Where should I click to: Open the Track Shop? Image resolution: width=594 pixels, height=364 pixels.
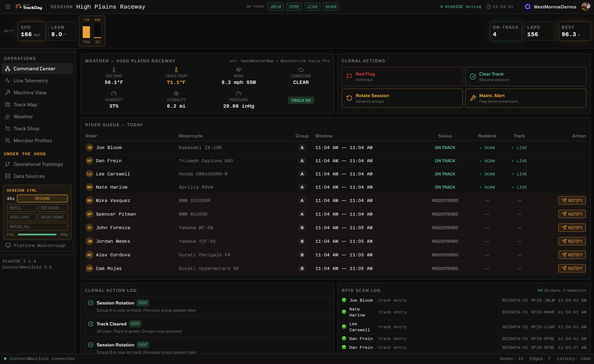(x=26, y=128)
